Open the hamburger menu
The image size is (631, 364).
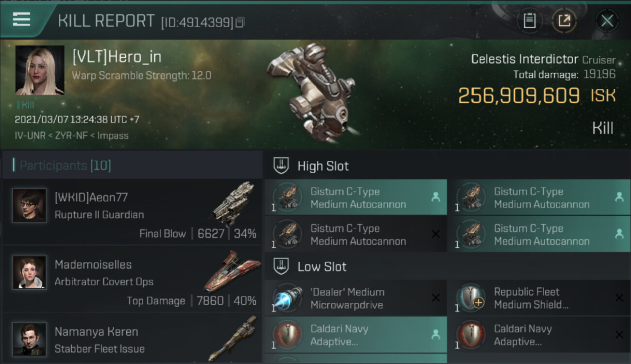coord(22,20)
